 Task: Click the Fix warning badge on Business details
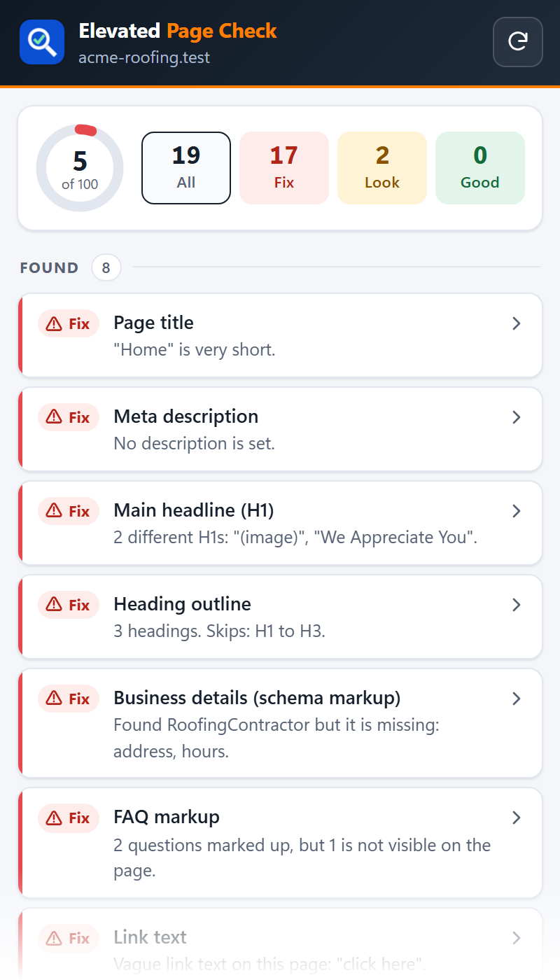(69, 699)
